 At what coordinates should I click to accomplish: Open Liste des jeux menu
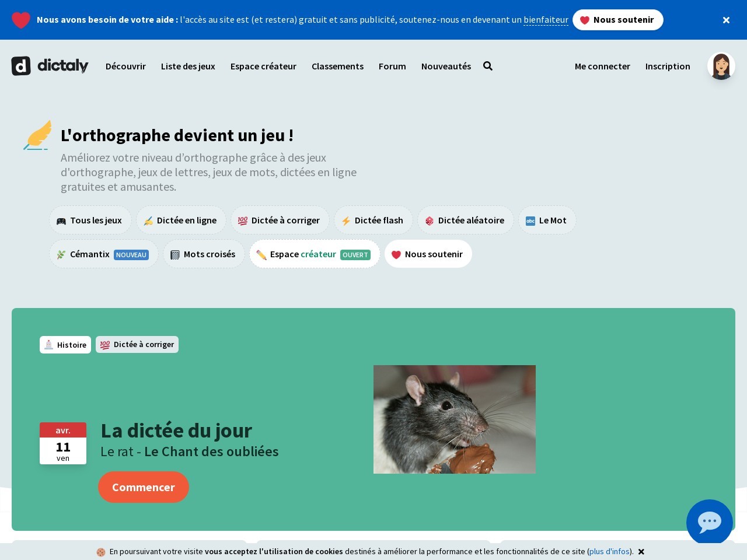188,66
